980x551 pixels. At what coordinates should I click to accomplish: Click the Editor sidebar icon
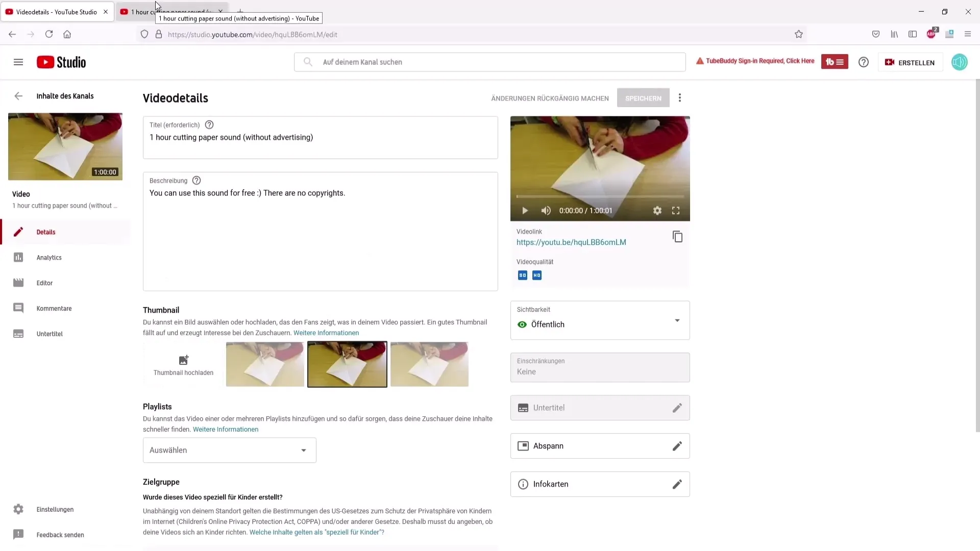point(18,283)
